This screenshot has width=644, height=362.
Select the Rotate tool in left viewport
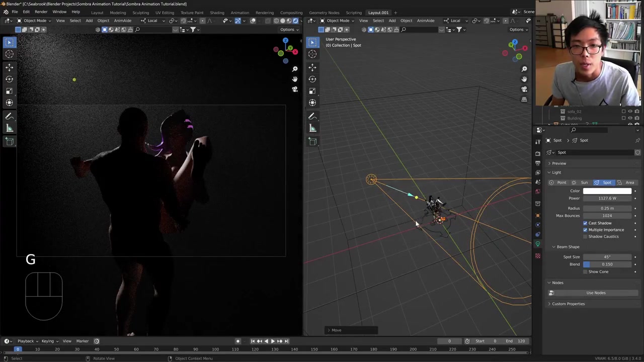9,79
